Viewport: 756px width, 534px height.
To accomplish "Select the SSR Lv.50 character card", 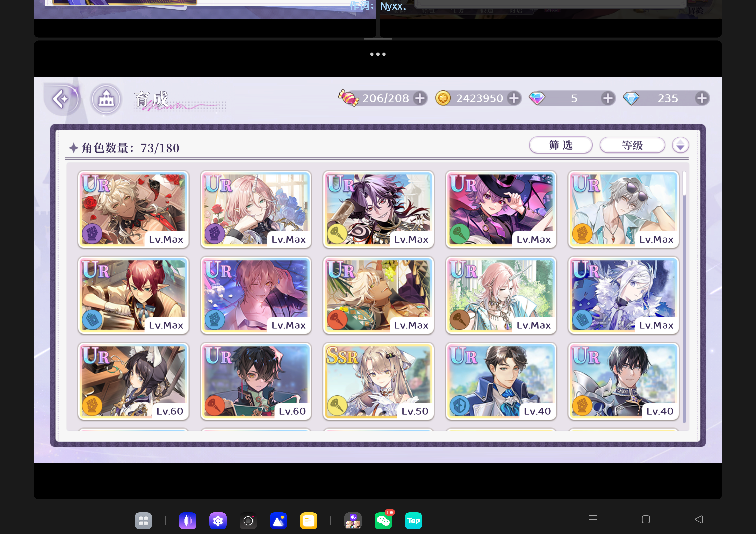I will pos(378,381).
